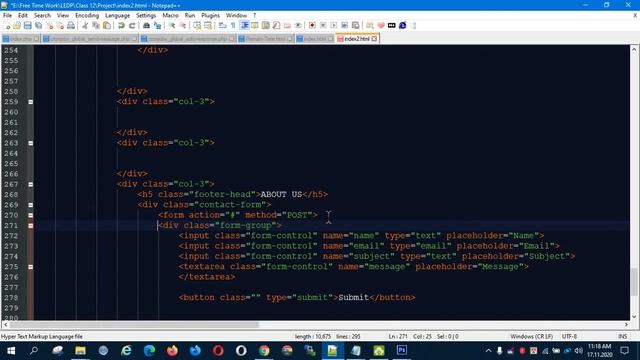Open the Macro menu
The image size is (640, 360).
[170, 15]
